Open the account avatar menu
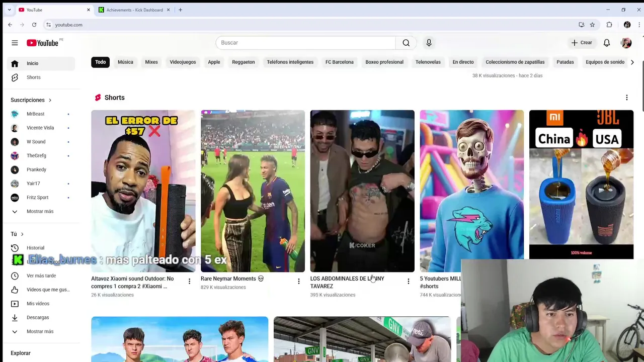 coord(626,43)
